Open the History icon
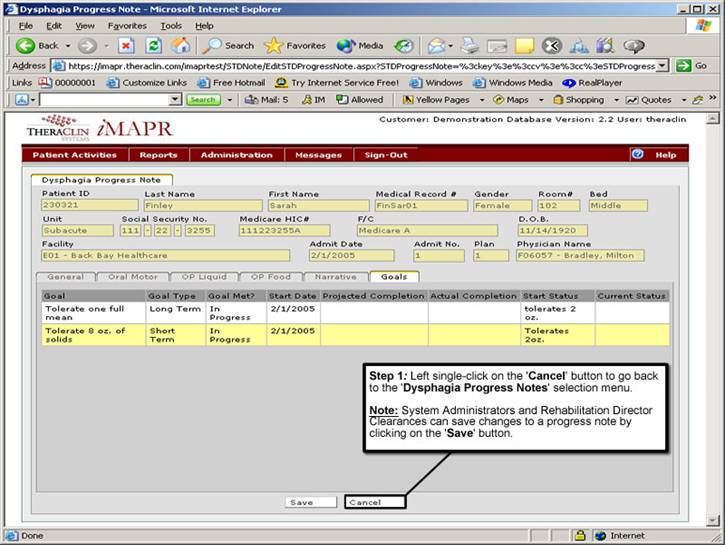 coord(403,46)
